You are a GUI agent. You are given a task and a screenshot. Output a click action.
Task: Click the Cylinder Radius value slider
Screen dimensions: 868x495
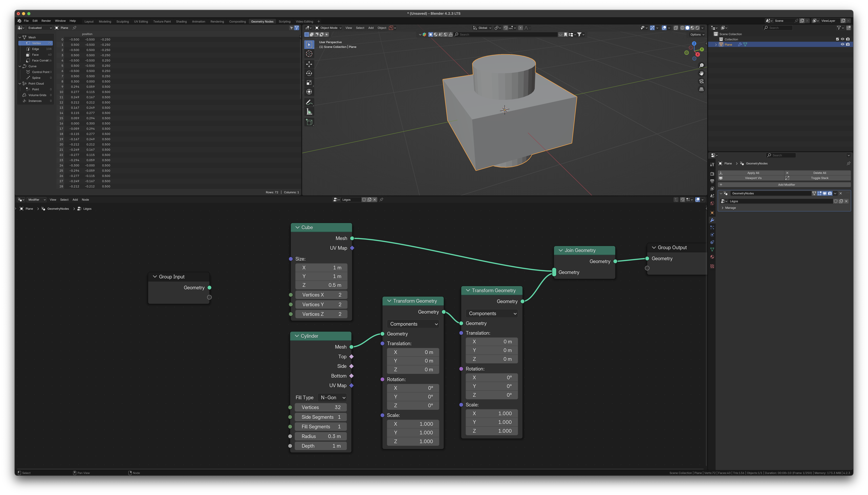pyautogui.click(x=321, y=436)
